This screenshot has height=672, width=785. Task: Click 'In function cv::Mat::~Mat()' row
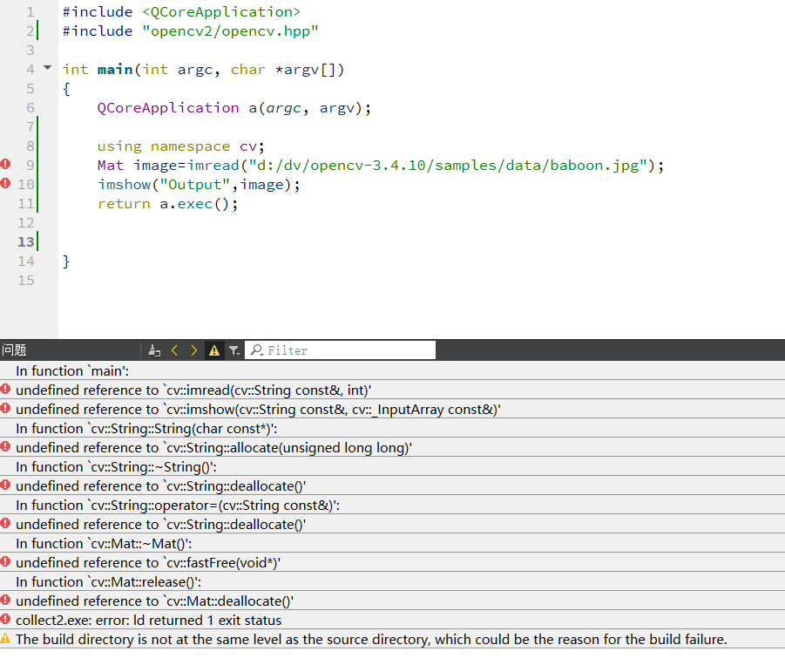tap(392, 543)
